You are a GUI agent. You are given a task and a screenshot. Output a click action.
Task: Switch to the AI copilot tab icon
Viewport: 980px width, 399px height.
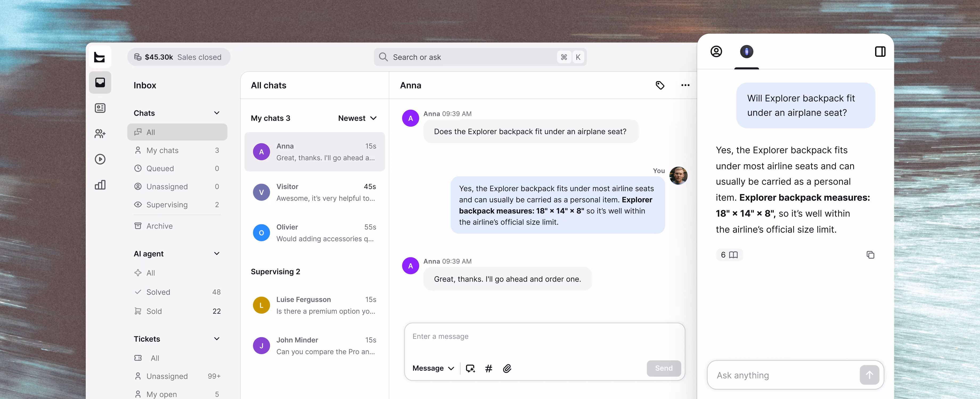coord(746,51)
